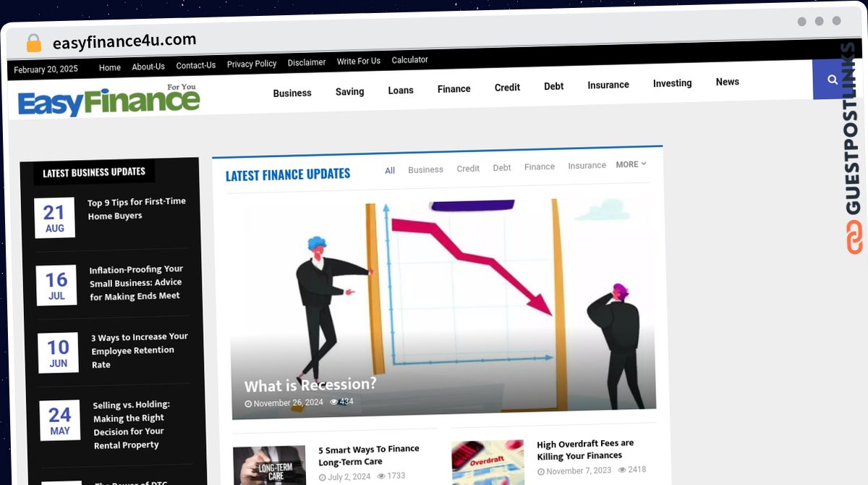The width and height of the screenshot is (868, 485).
Task: Select Saving in the main navigation
Action: (350, 91)
